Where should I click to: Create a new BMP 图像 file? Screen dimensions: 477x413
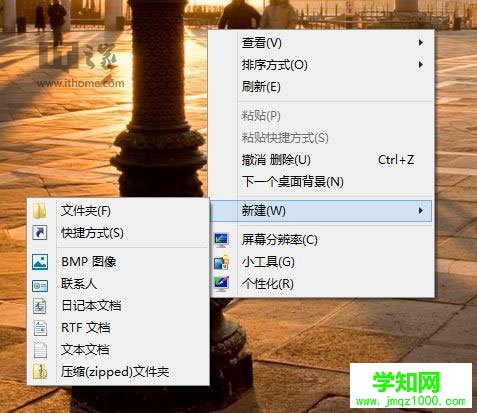click(x=118, y=262)
